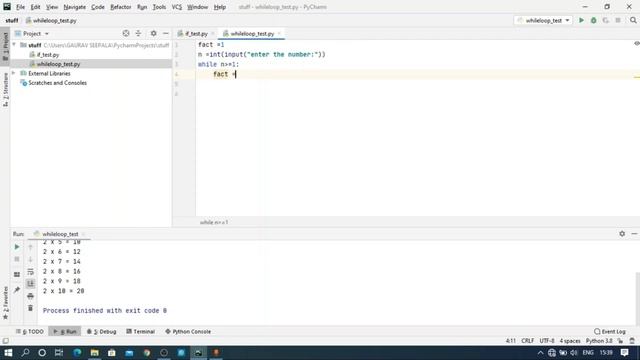Hide the Run tool window
Screen dimensions: 640x360
tap(634, 234)
